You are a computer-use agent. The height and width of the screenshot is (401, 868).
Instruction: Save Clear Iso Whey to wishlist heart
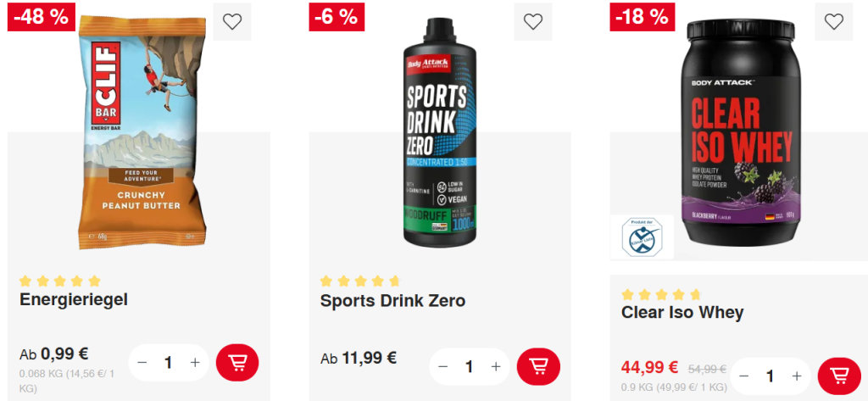tap(834, 22)
